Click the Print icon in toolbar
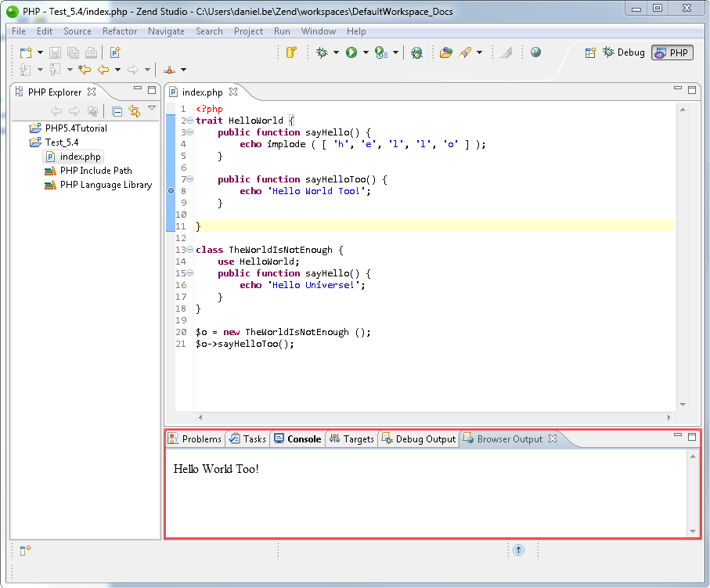The width and height of the screenshot is (710, 588). [91, 52]
